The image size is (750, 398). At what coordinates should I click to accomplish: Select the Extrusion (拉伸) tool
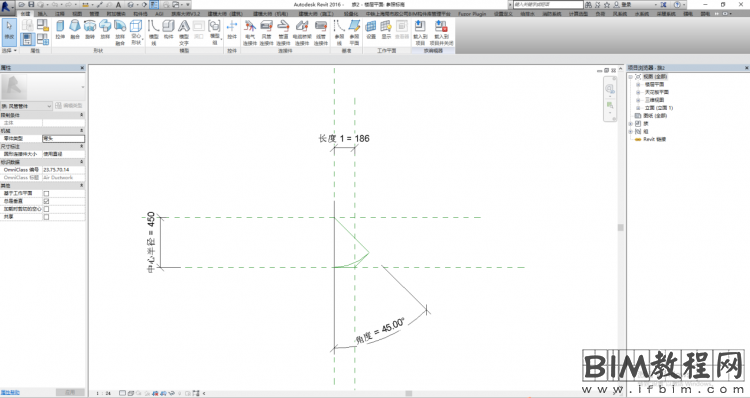tap(60, 30)
